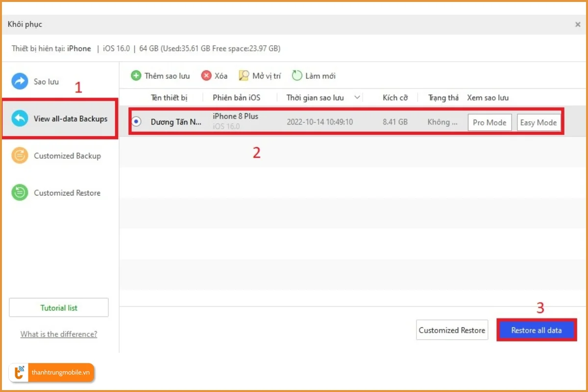Open the What is the difference? link
The width and height of the screenshot is (588, 392).
[59, 334]
